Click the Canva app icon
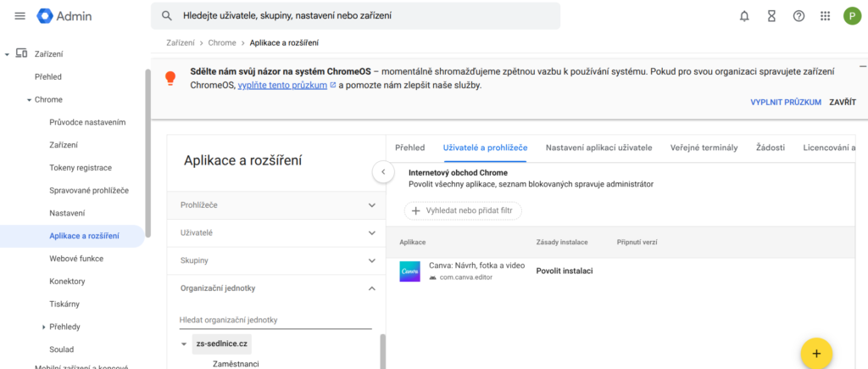Screen dimensions: 868x369 coord(411,271)
